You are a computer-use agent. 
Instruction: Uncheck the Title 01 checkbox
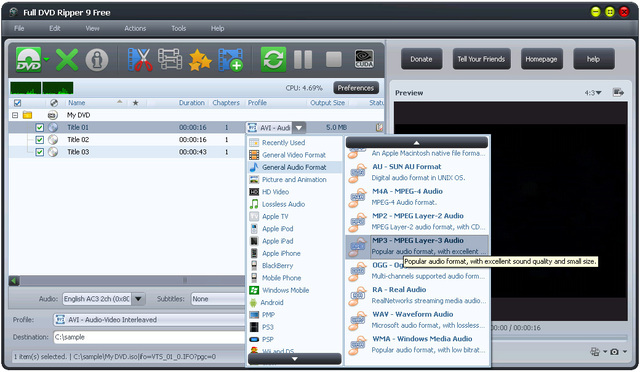pos(40,127)
